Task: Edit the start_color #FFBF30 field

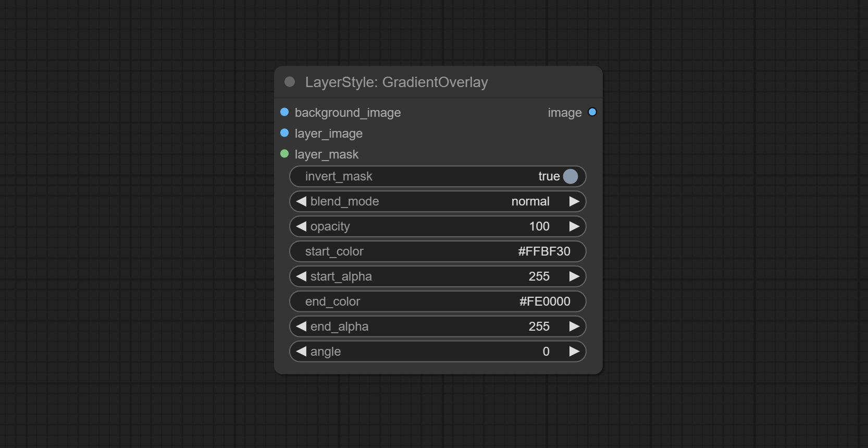Action: click(438, 251)
